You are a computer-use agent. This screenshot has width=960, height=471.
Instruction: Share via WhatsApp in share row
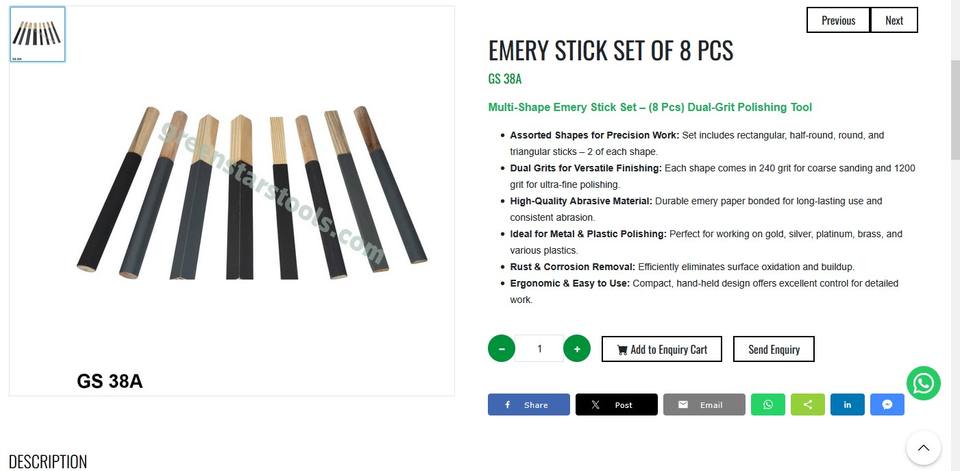click(768, 405)
